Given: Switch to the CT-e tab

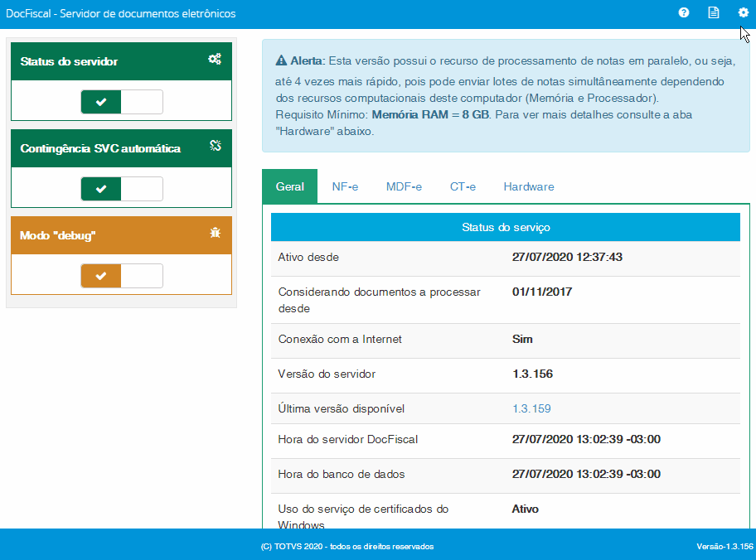Looking at the screenshot, I should pyautogui.click(x=463, y=186).
